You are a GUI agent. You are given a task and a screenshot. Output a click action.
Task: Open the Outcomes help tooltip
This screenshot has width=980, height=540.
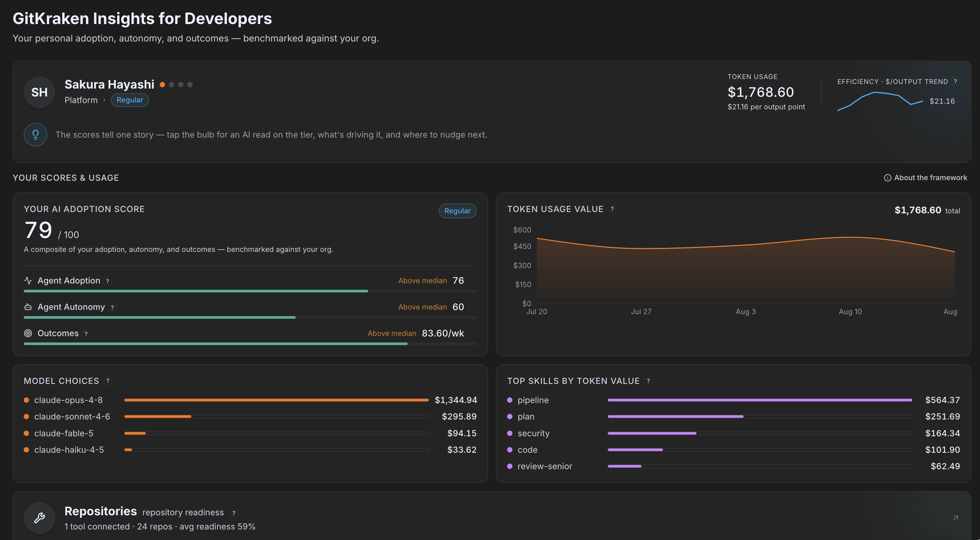(x=86, y=334)
